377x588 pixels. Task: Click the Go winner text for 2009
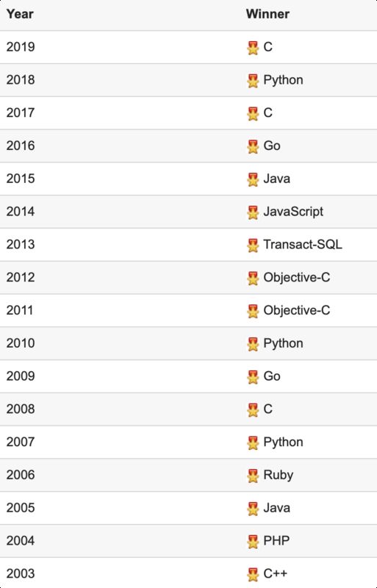click(272, 376)
